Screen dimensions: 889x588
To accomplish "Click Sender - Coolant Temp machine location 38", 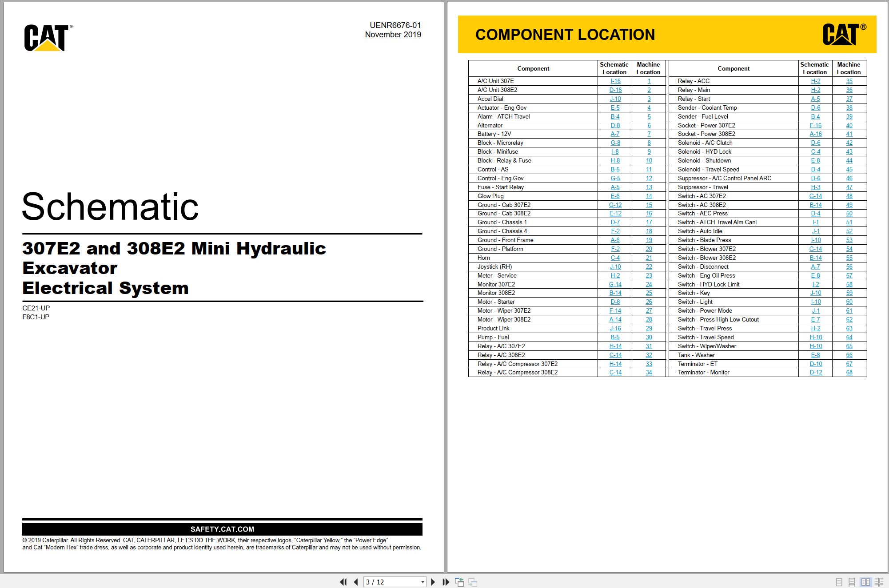I will click(x=849, y=107).
